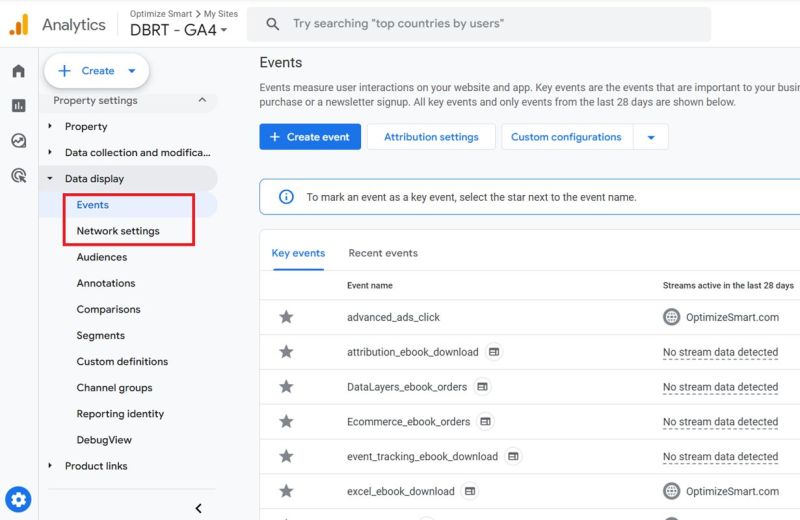Viewport: 800px width, 520px height.
Task: Open Channel groups in the sidebar
Action: [114, 388]
